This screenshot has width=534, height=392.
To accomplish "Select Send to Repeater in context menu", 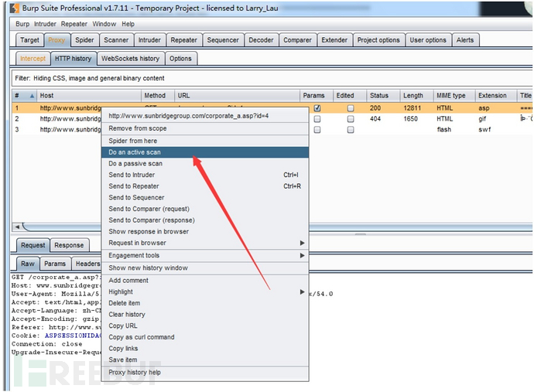I will 205,186.
